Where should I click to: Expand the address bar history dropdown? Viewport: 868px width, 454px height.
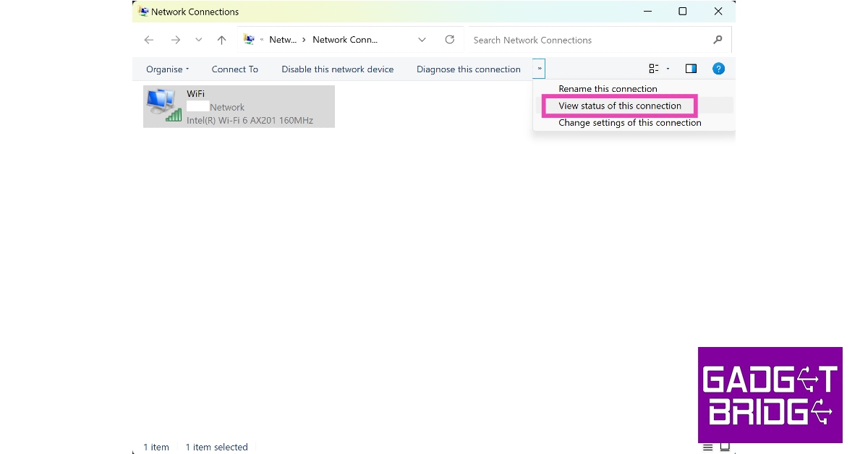pyautogui.click(x=422, y=40)
